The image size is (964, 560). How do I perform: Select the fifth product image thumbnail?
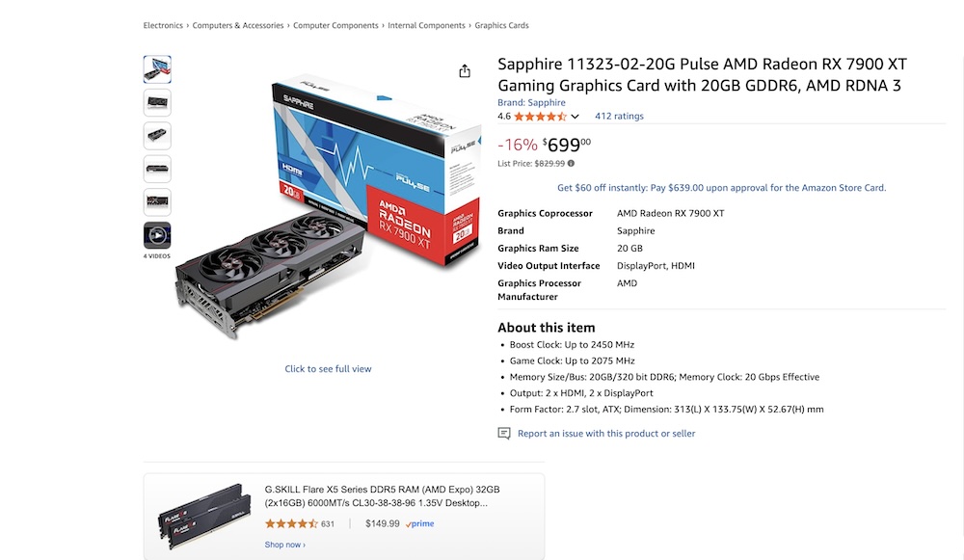coord(157,202)
